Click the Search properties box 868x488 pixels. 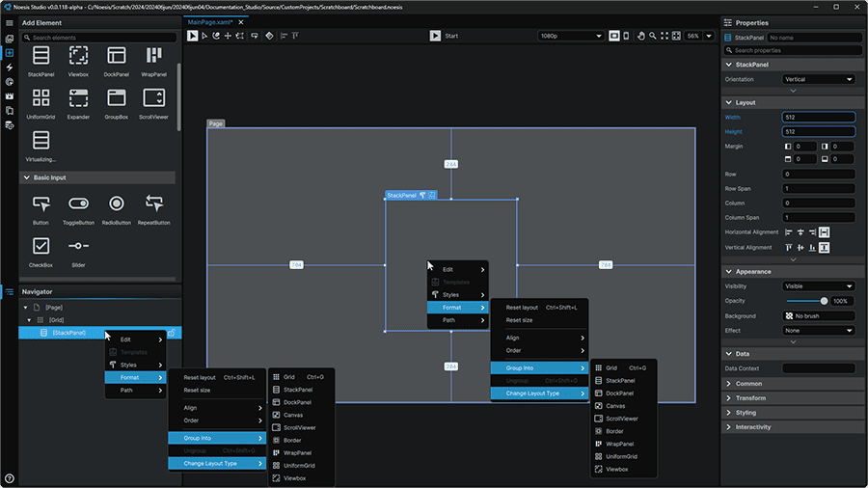[x=793, y=50]
